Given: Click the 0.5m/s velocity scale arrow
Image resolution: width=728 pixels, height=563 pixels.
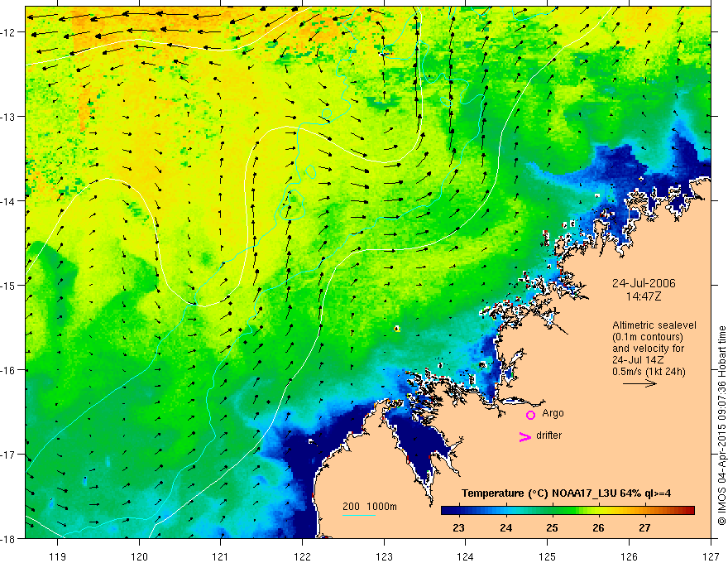Looking at the screenshot, I should (x=639, y=383).
